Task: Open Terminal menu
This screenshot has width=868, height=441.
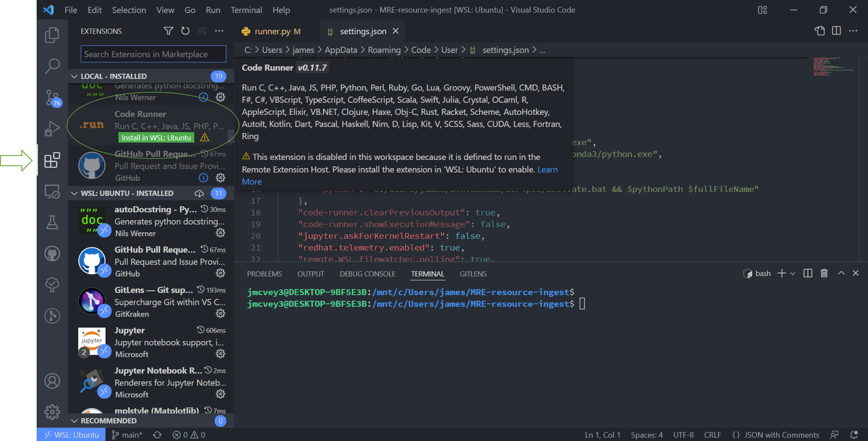Action: tap(246, 10)
